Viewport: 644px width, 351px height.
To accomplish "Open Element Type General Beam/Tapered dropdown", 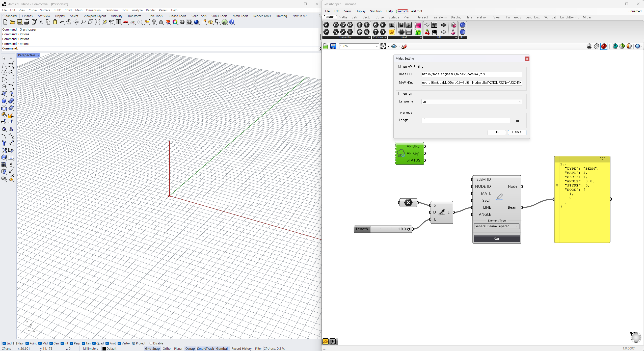I will (497, 226).
